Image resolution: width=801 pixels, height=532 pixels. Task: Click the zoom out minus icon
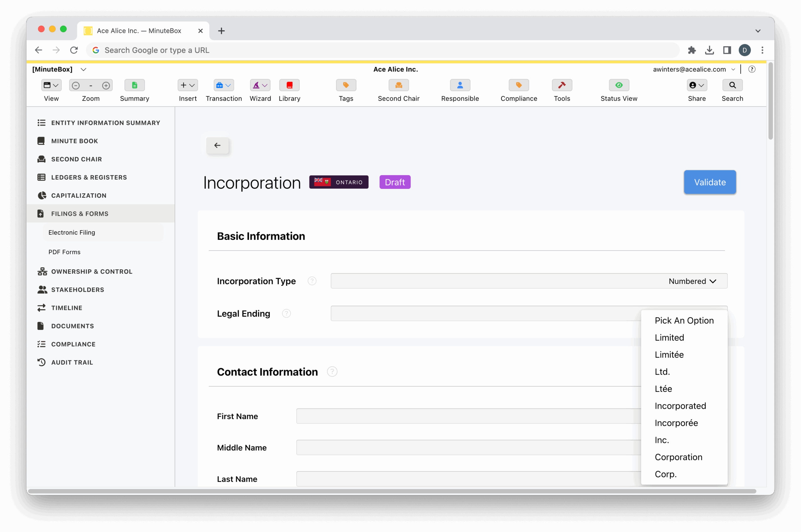pyautogui.click(x=76, y=85)
